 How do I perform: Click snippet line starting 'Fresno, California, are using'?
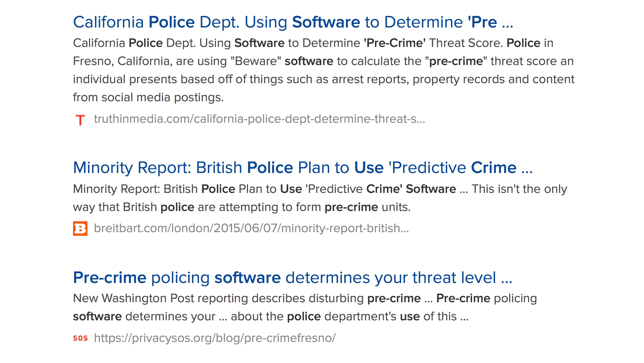click(323, 61)
